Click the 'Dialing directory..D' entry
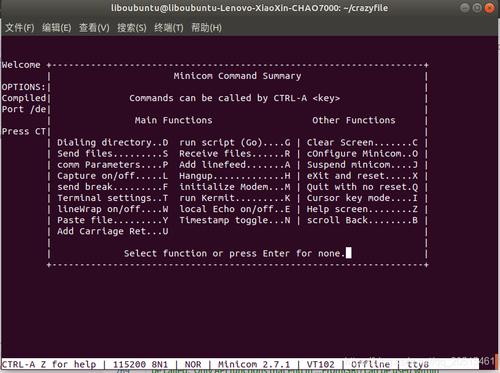 (x=113, y=142)
